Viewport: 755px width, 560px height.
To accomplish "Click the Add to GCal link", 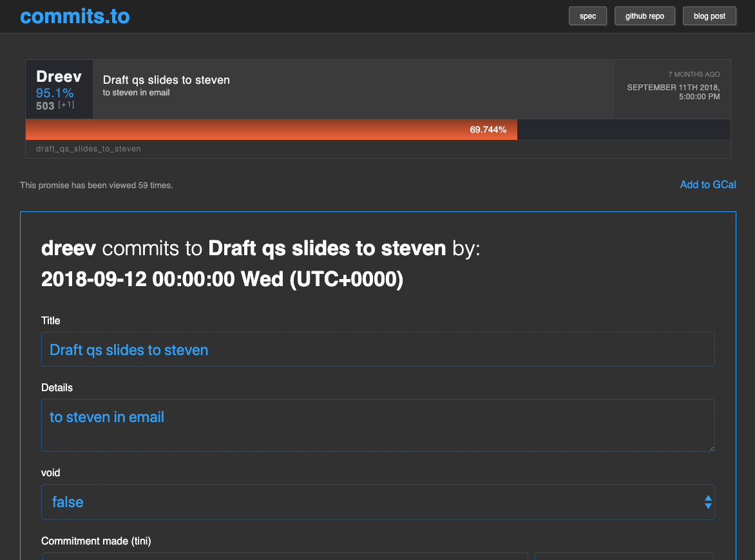I will point(707,185).
